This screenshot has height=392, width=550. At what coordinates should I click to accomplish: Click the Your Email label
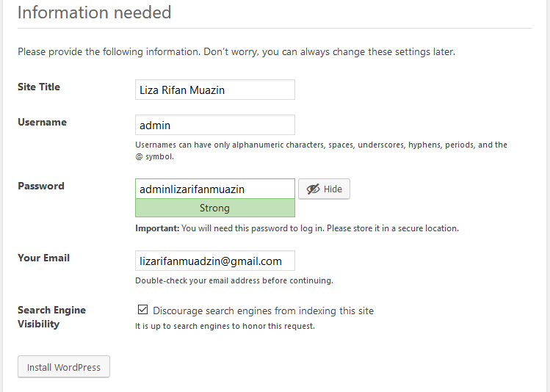44,258
